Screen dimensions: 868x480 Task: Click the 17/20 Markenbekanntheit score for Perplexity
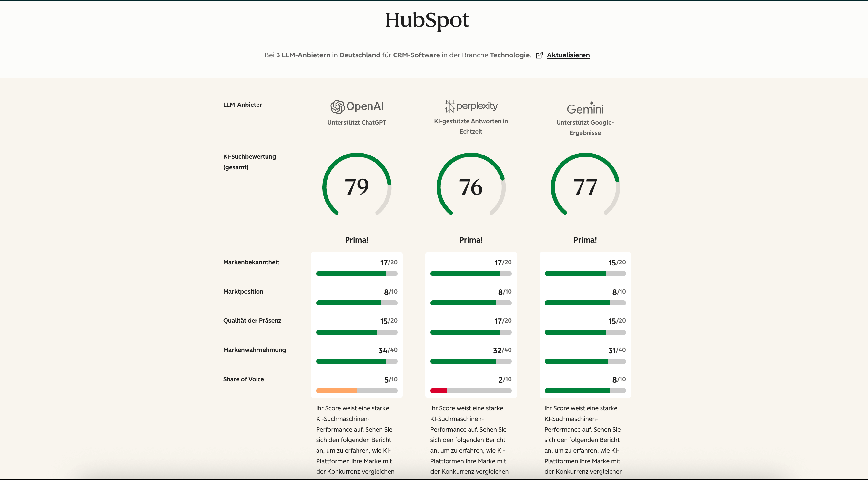[x=503, y=262]
